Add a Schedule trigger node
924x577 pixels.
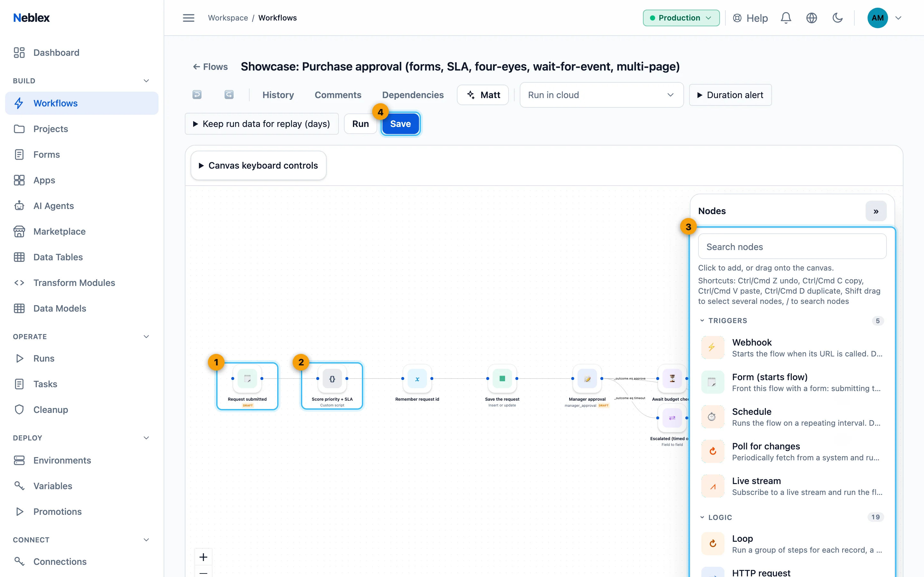[x=792, y=417]
